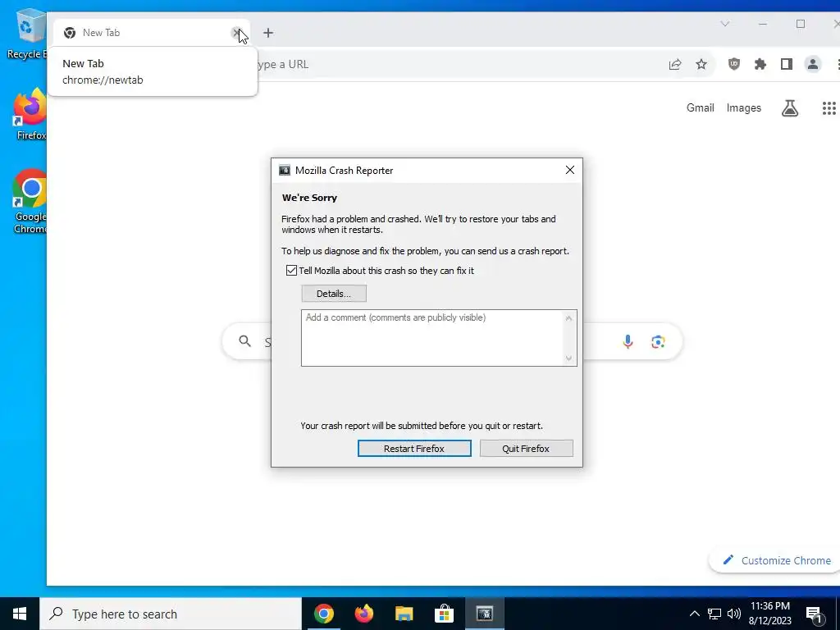
Task: Show hidden system tray icons chevron
Action: click(x=694, y=614)
